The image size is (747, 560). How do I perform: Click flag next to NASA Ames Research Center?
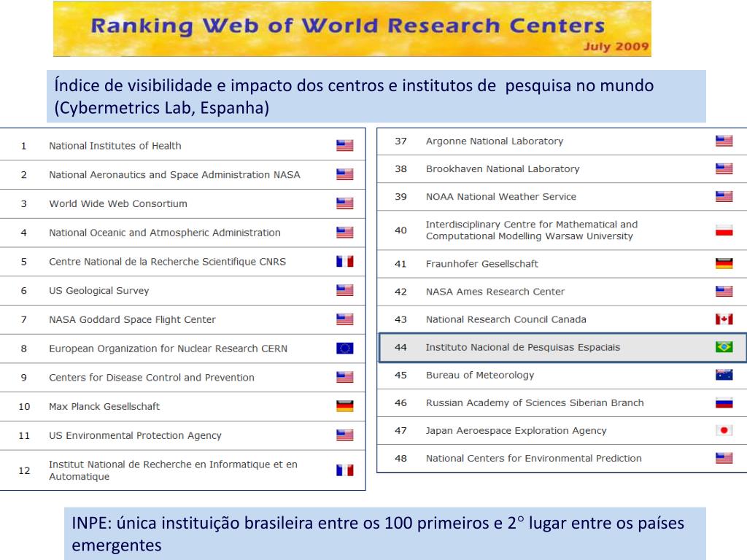pos(724,291)
